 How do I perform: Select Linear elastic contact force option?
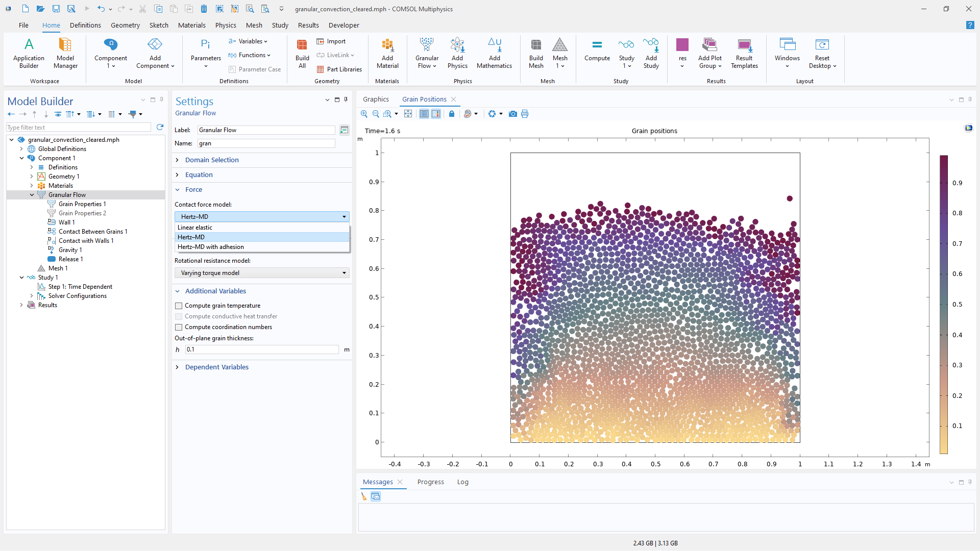[195, 228]
